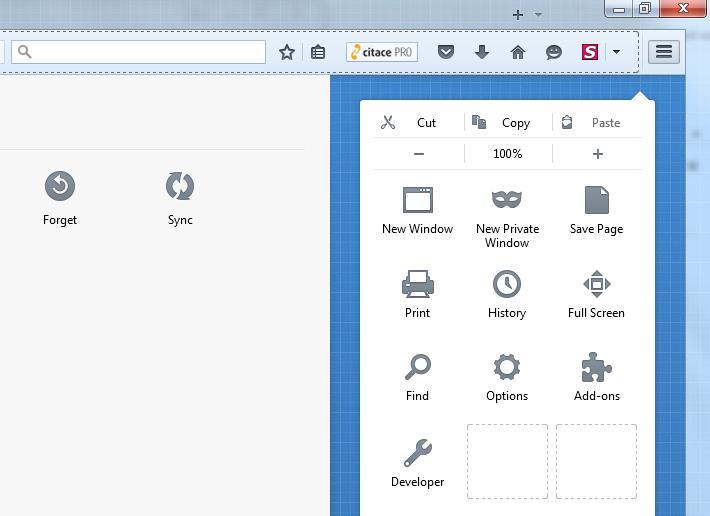Open the bookmarks list icon
This screenshot has height=516, width=710.
click(x=318, y=53)
